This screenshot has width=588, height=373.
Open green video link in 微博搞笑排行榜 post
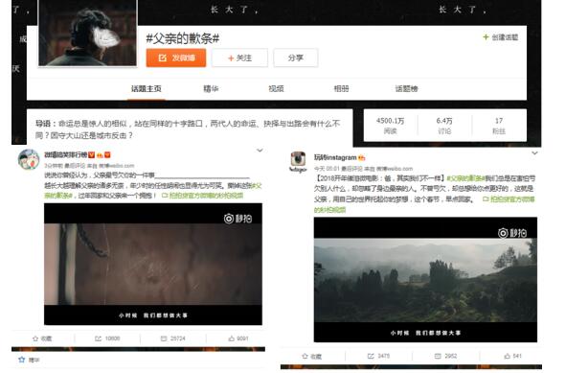click(x=202, y=196)
